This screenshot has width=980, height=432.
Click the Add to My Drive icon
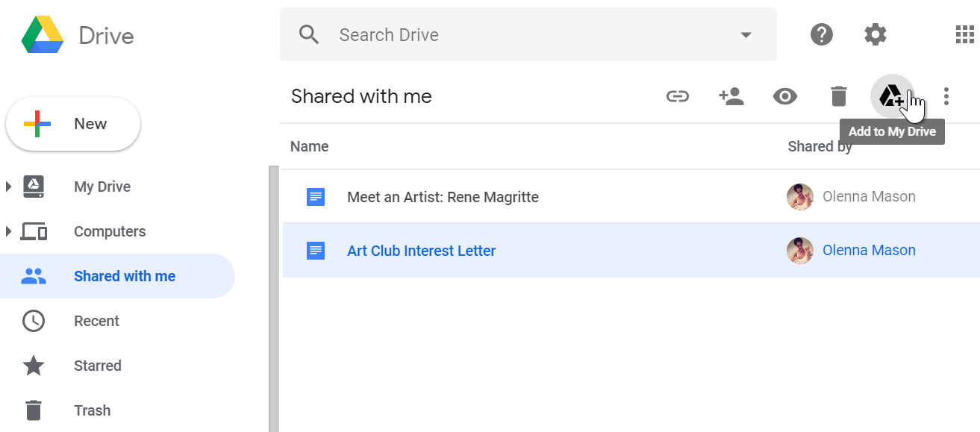click(892, 96)
